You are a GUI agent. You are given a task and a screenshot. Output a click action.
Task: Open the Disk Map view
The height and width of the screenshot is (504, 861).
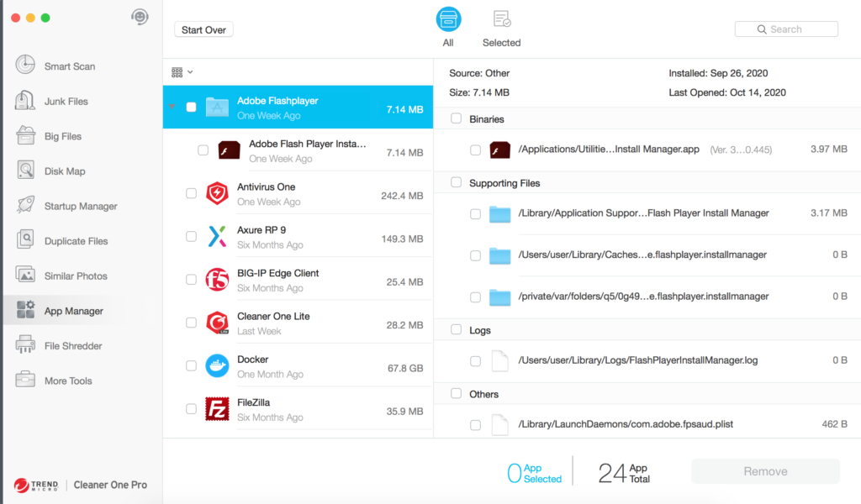click(64, 171)
